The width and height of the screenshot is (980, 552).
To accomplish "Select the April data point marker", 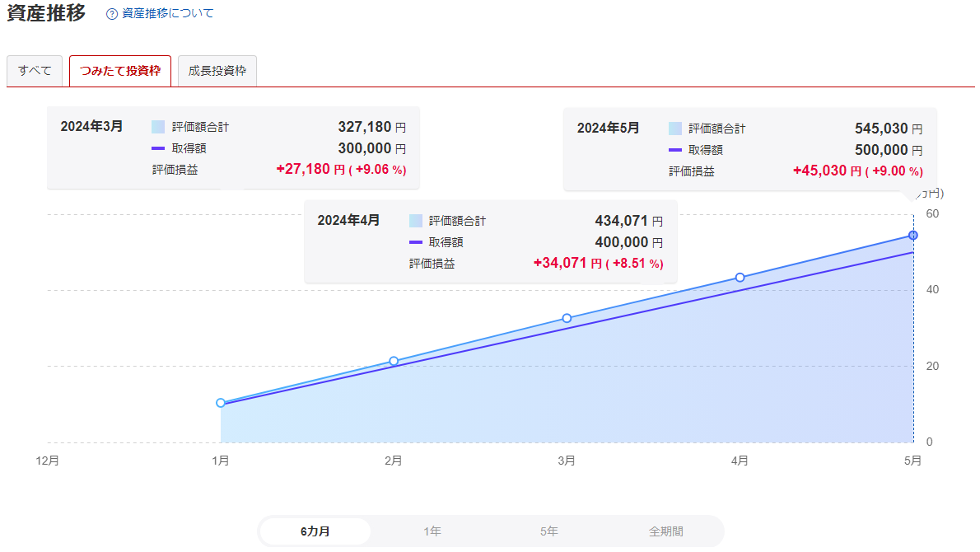I will click(740, 278).
